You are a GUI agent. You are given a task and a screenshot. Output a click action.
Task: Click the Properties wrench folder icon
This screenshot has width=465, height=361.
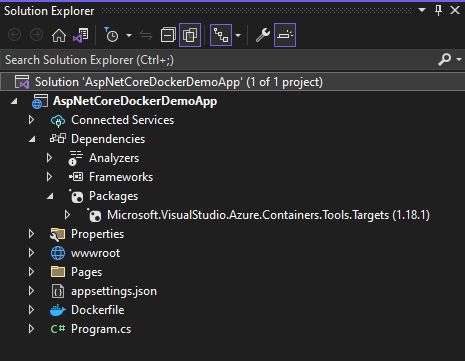pos(58,235)
